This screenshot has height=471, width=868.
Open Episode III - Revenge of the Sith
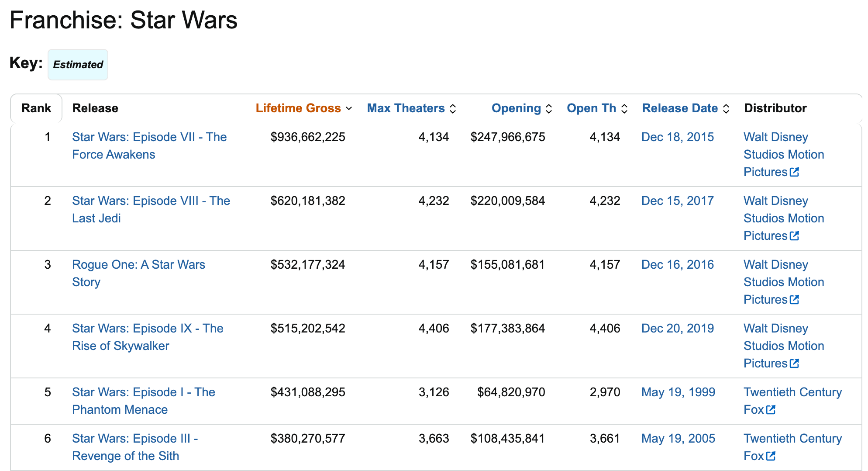tap(135, 447)
